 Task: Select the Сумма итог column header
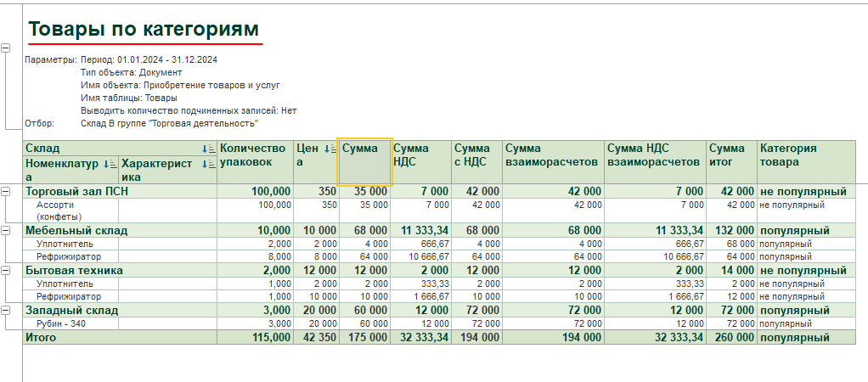730,155
